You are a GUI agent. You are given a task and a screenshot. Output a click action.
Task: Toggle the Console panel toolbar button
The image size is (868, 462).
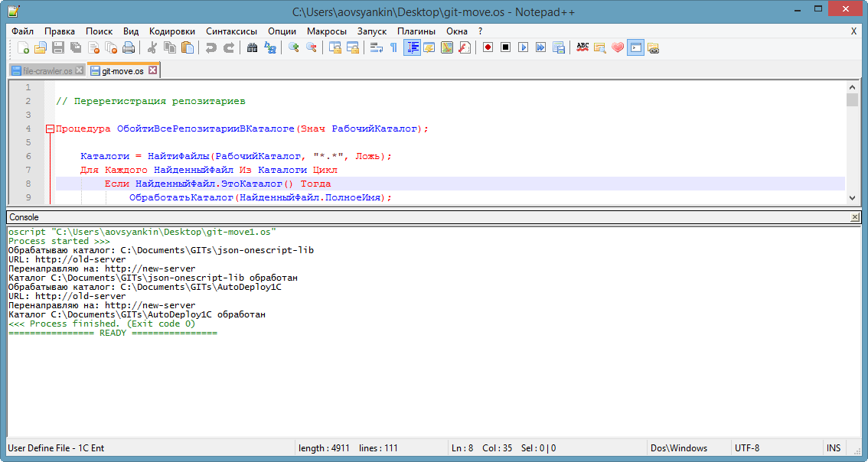point(635,48)
